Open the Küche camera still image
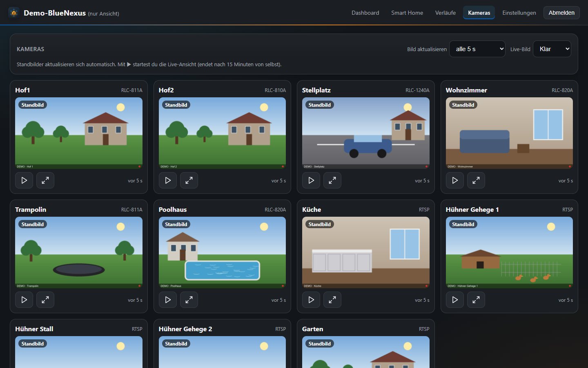The width and height of the screenshot is (588, 368). (366, 252)
